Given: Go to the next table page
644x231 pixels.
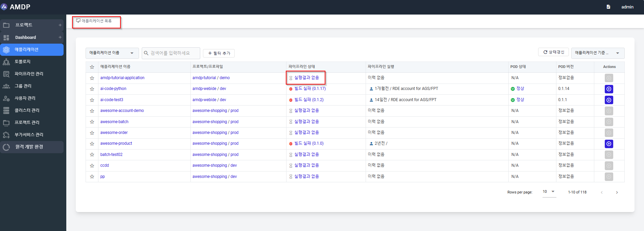Looking at the screenshot, I should [617, 192].
